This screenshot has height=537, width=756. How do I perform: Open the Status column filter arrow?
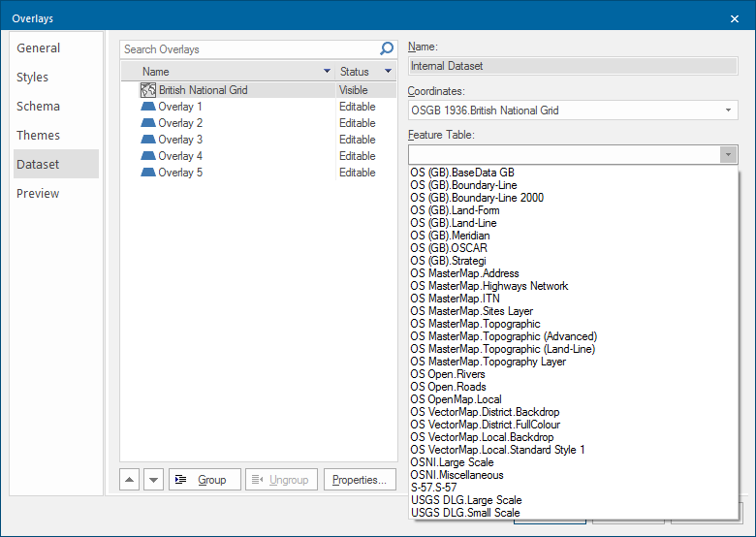[388, 72]
